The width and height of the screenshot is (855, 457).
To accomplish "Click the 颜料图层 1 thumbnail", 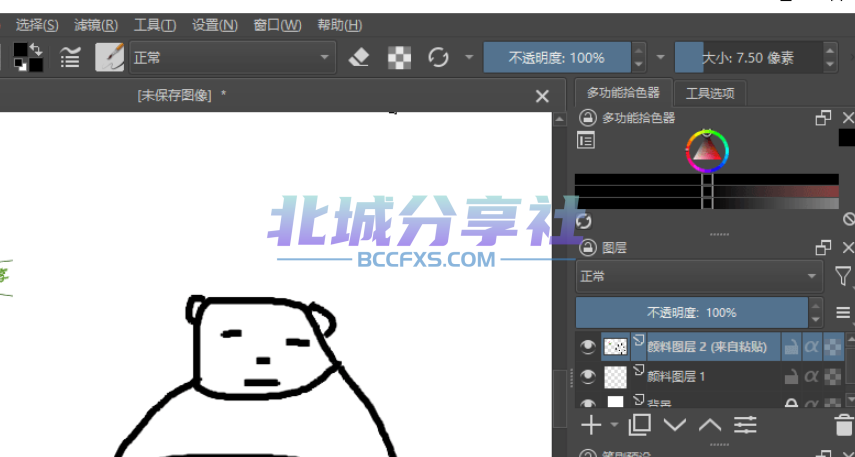I will (616, 377).
